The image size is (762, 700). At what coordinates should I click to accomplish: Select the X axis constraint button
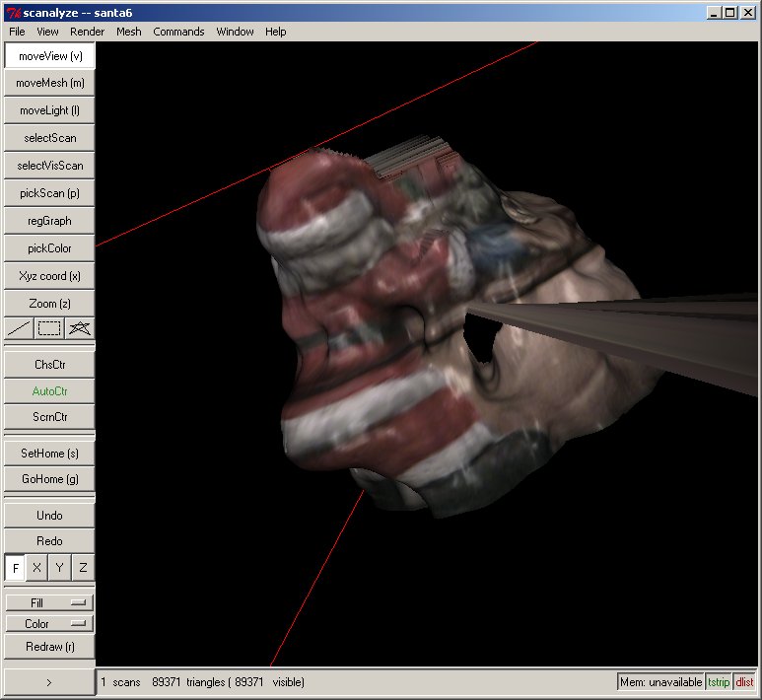(x=36, y=568)
